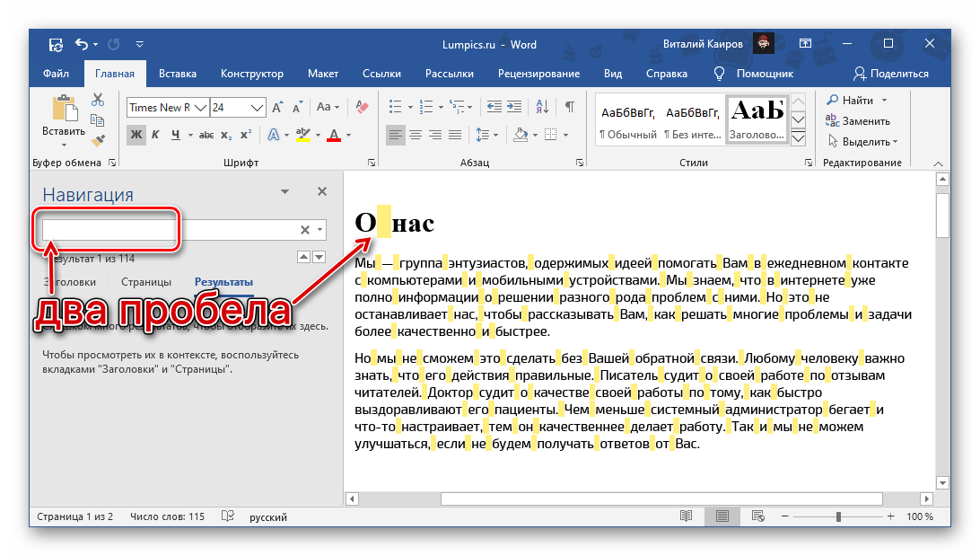Click the bulleted list icon

click(x=395, y=107)
